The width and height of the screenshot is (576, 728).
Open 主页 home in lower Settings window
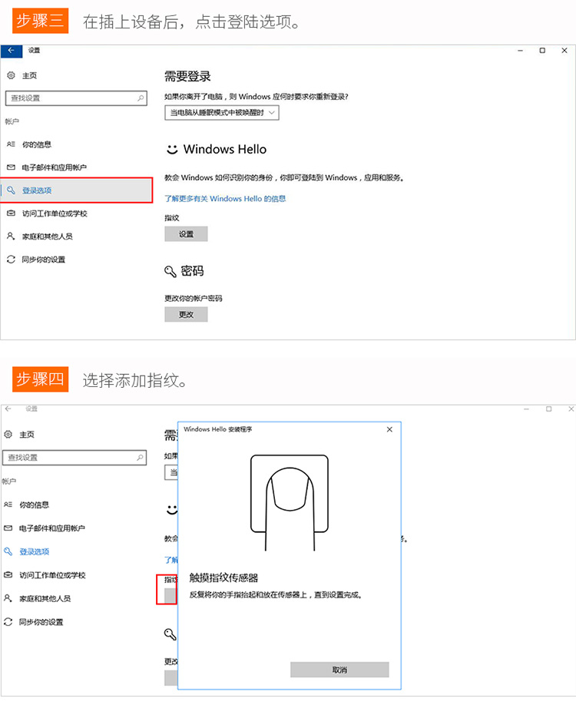click(27, 435)
